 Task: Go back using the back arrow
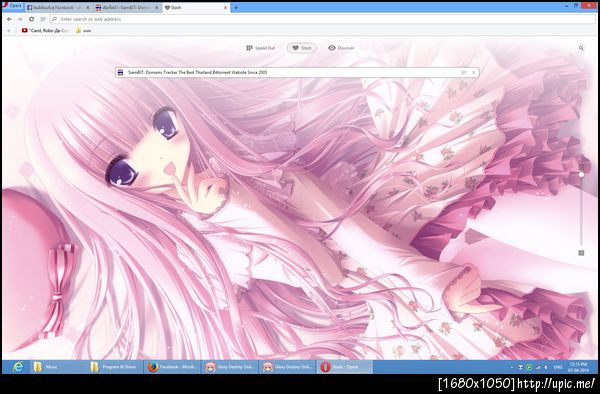9,19
